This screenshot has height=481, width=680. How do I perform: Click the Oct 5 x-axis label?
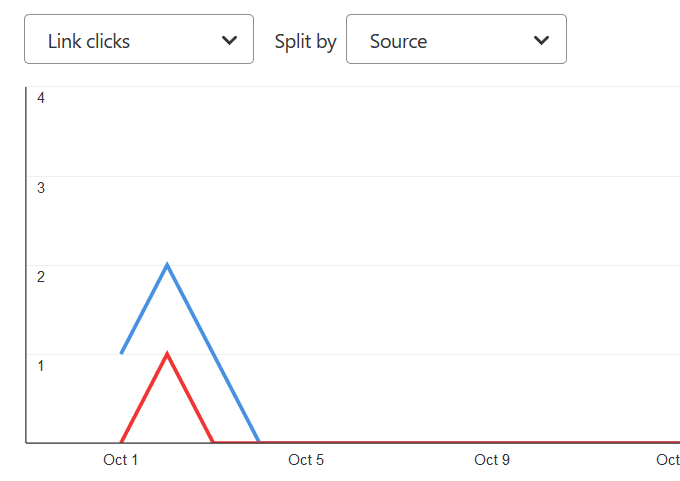306,460
